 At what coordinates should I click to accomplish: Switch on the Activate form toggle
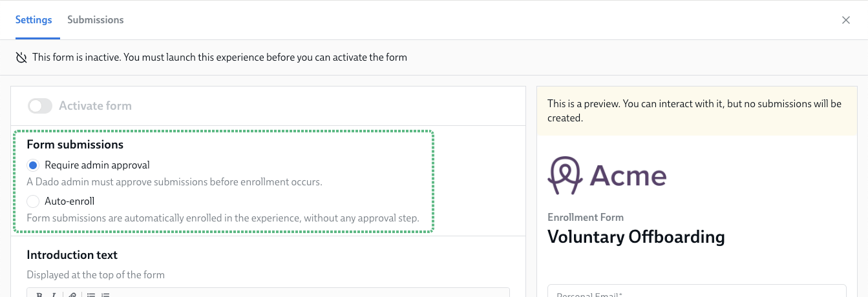(x=40, y=106)
